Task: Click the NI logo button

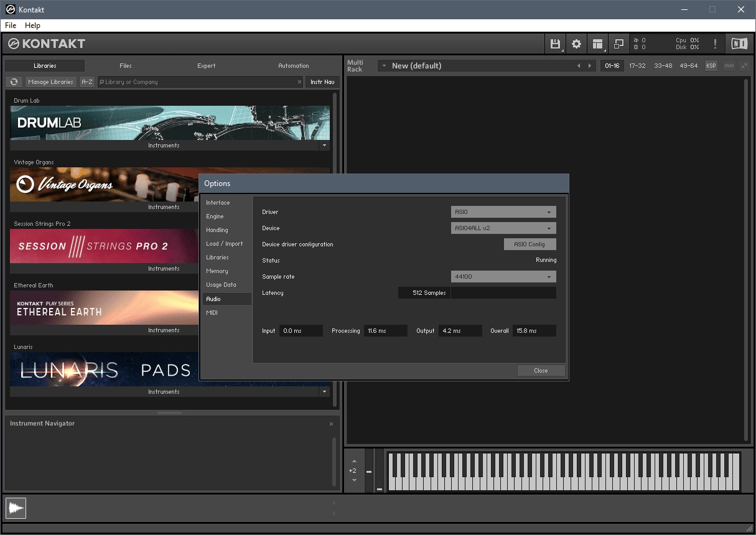Action: (x=739, y=44)
